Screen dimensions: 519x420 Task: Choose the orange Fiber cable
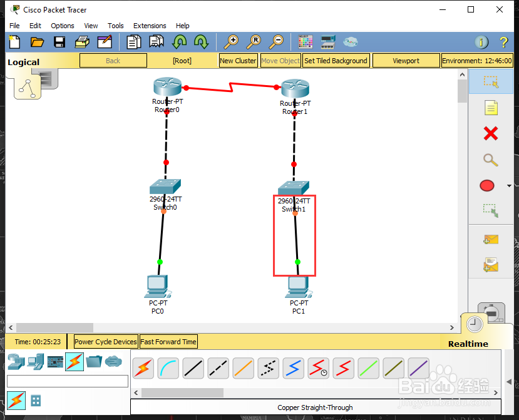click(x=244, y=368)
